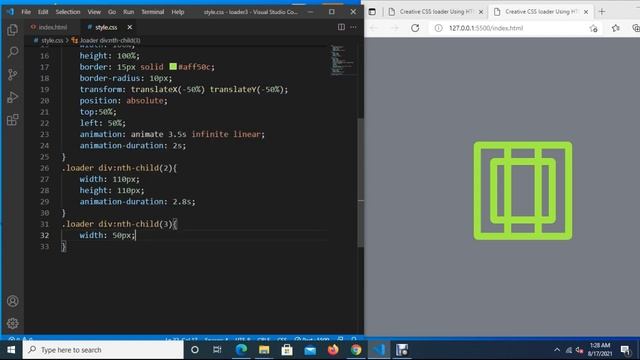Open the Extensions view
Viewport: 640px width, 360px height.
coord(13,120)
